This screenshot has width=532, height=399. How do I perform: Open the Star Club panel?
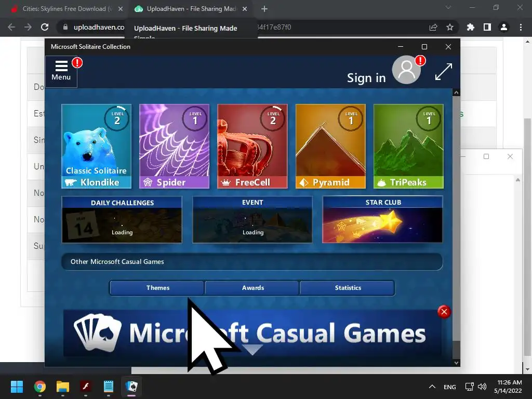point(382,220)
